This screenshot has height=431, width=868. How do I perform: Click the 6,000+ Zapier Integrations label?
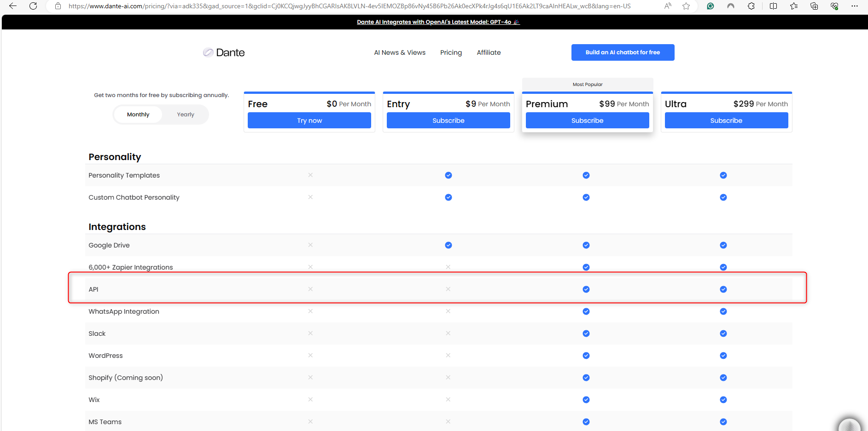(x=131, y=267)
